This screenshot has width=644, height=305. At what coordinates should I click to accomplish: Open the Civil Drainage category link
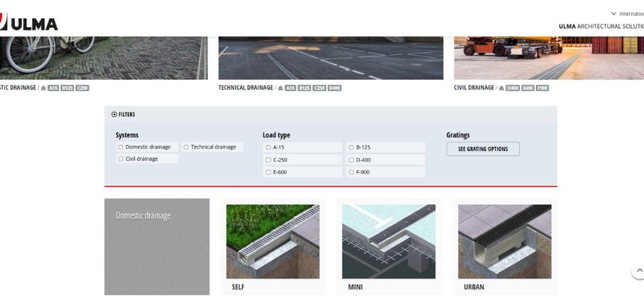[x=474, y=88]
